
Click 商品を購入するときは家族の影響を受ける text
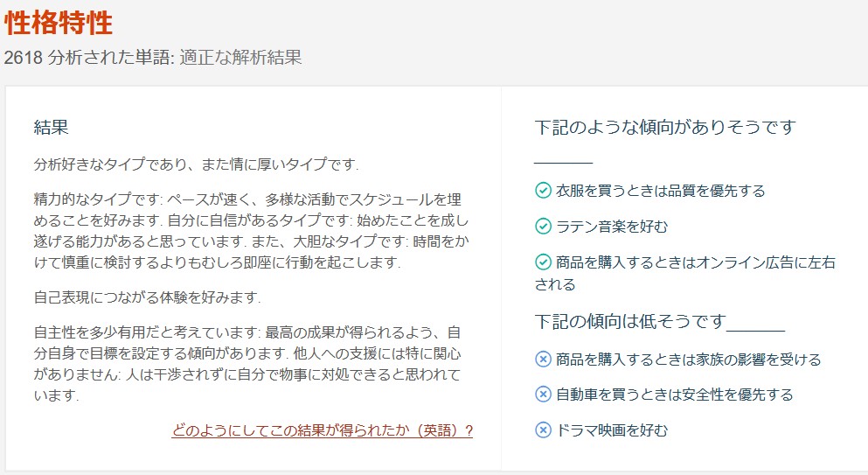click(x=688, y=360)
